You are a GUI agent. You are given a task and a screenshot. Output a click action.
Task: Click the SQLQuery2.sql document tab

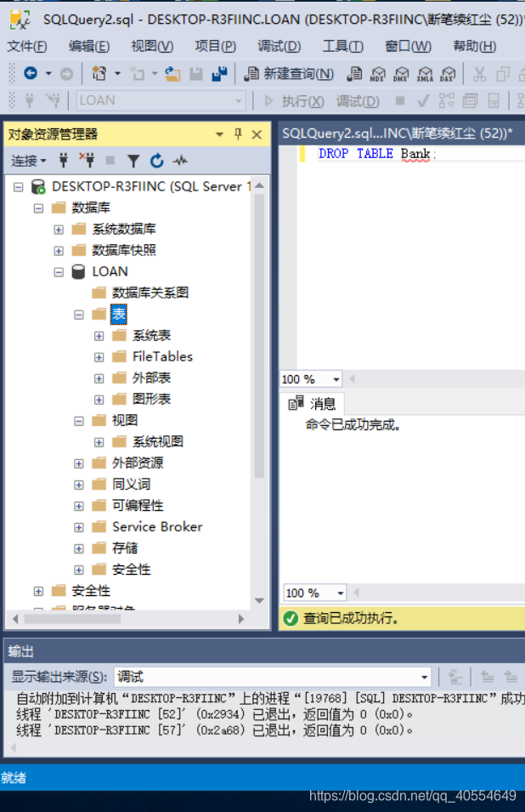pyautogui.click(x=398, y=133)
